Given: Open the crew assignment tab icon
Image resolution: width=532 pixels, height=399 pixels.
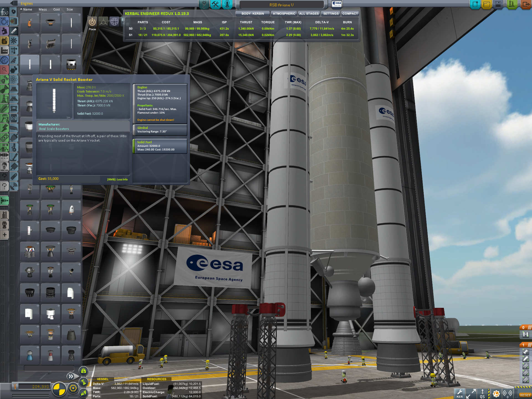Looking at the screenshot, I should click(x=227, y=4).
